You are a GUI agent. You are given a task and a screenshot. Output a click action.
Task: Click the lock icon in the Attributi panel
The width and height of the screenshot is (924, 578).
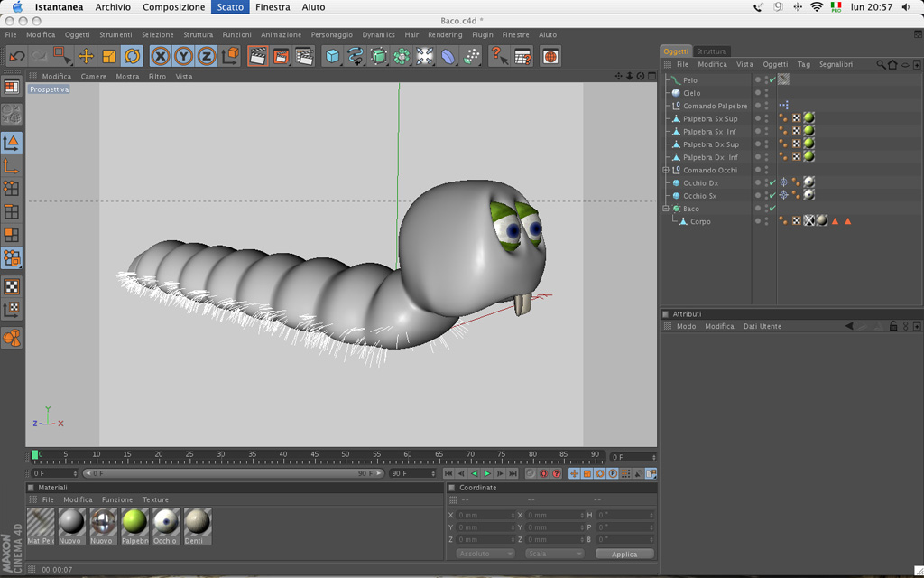(x=892, y=326)
